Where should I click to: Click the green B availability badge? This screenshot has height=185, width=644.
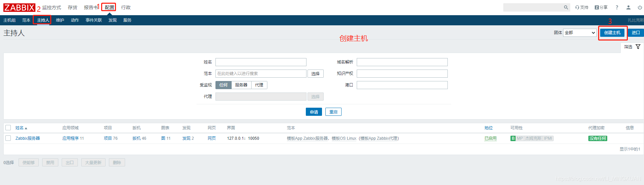click(x=513, y=138)
